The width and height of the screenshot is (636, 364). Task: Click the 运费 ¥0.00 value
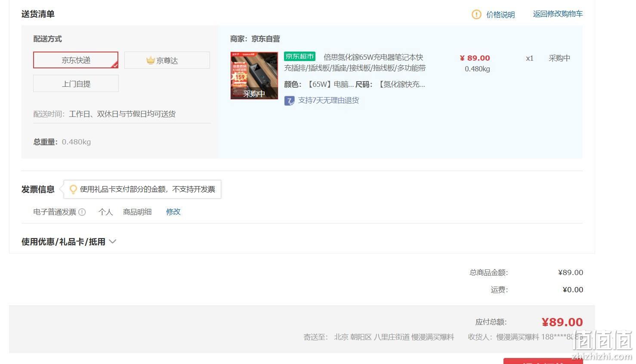[573, 290]
